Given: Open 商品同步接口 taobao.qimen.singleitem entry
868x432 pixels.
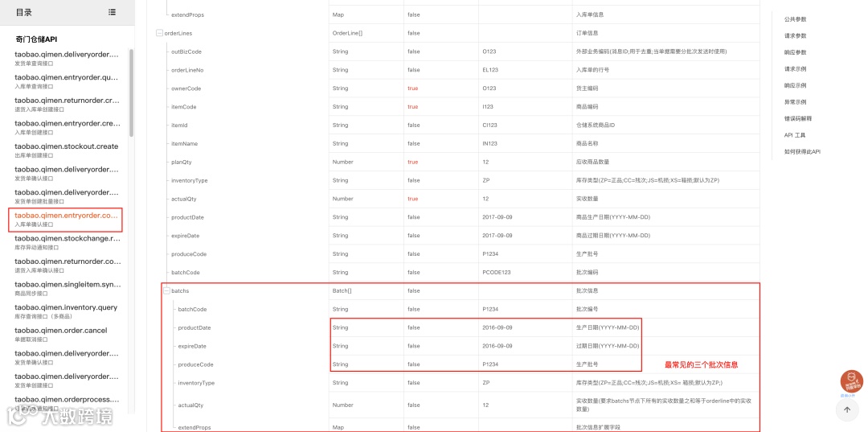Looking at the screenshot, I should coord(67,289).
